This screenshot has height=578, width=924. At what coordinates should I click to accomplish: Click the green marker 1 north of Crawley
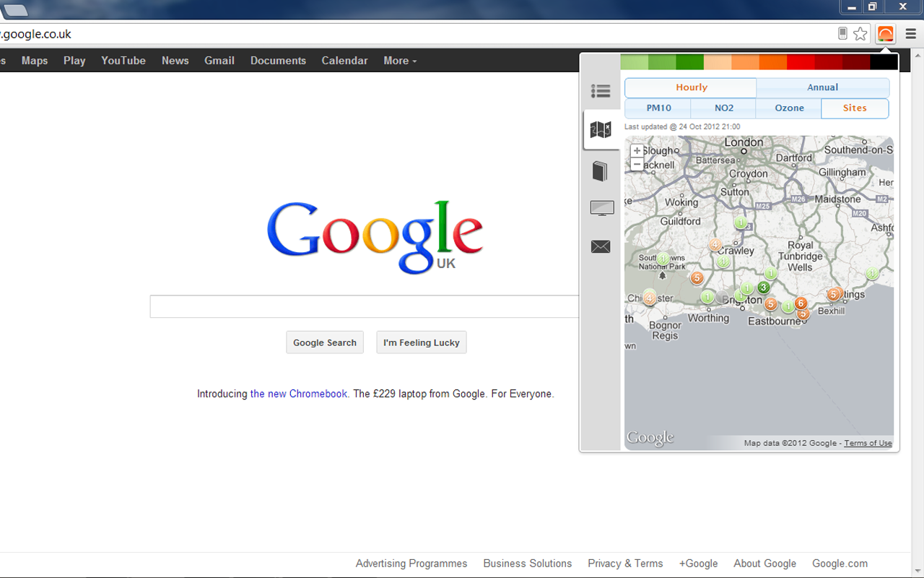tap(741, 223)
